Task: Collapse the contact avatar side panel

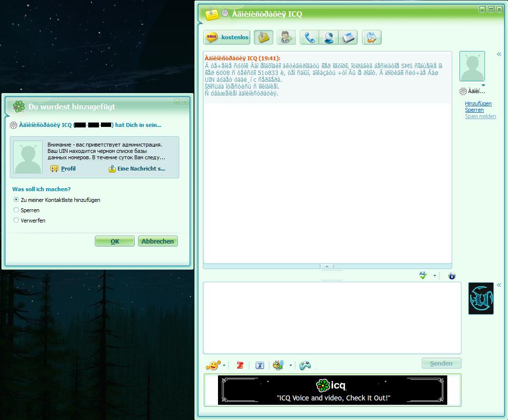Action: pos(499,54)
